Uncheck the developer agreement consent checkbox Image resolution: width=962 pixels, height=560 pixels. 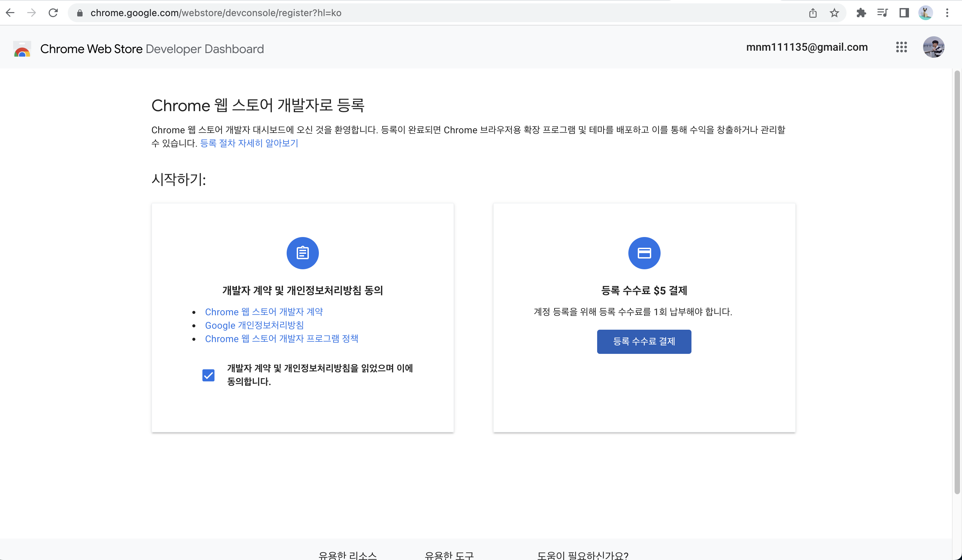click(208, 375)
